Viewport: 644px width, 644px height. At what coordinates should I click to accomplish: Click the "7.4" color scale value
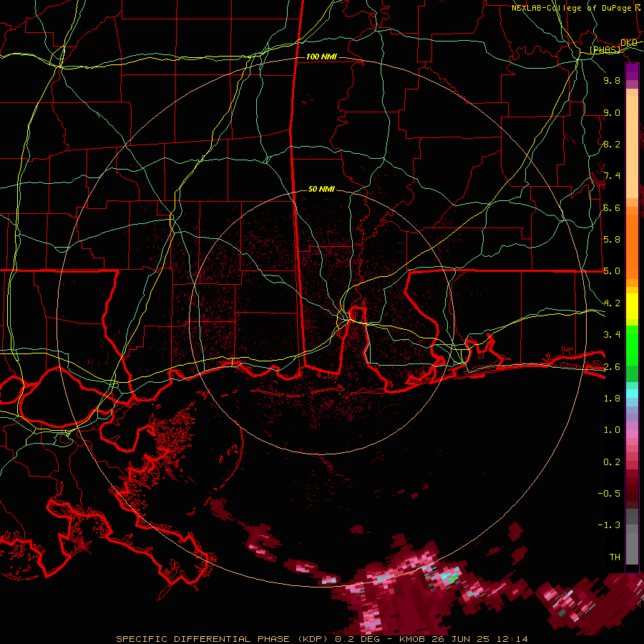tap(612, 176)
